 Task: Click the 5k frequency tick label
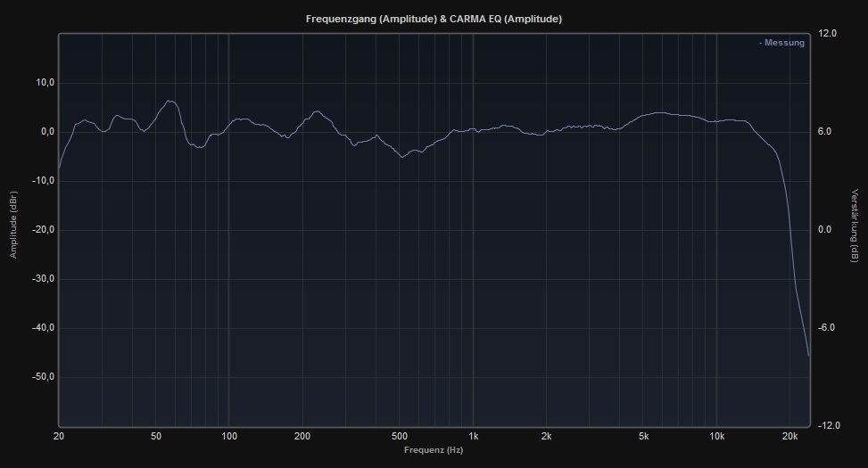click(x=643, y=436)
